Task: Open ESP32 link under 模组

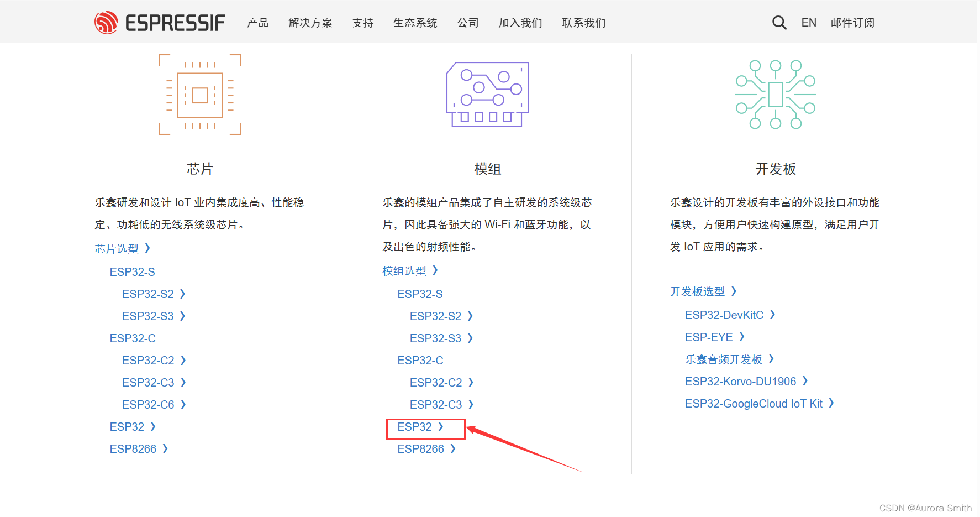Action: [420, 426]
